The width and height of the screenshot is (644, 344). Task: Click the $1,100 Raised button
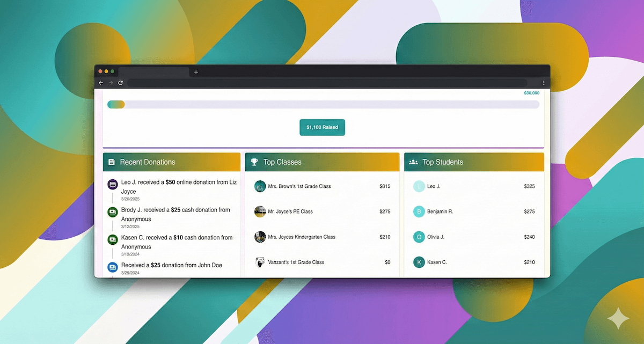tap(322, 127)
